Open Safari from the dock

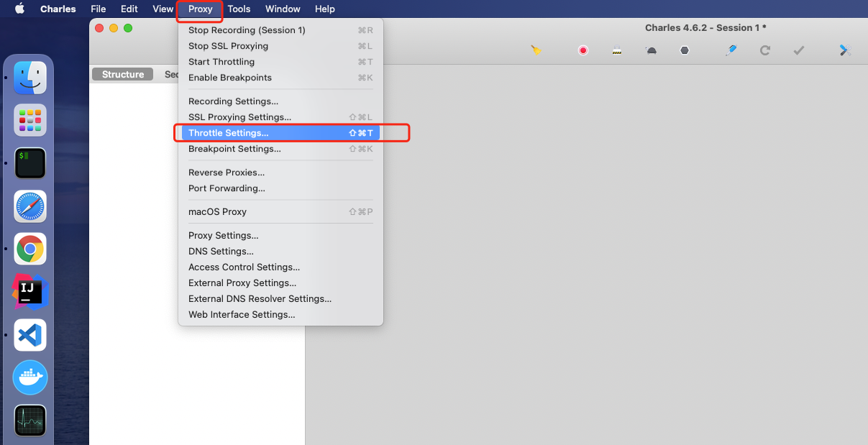30,206
